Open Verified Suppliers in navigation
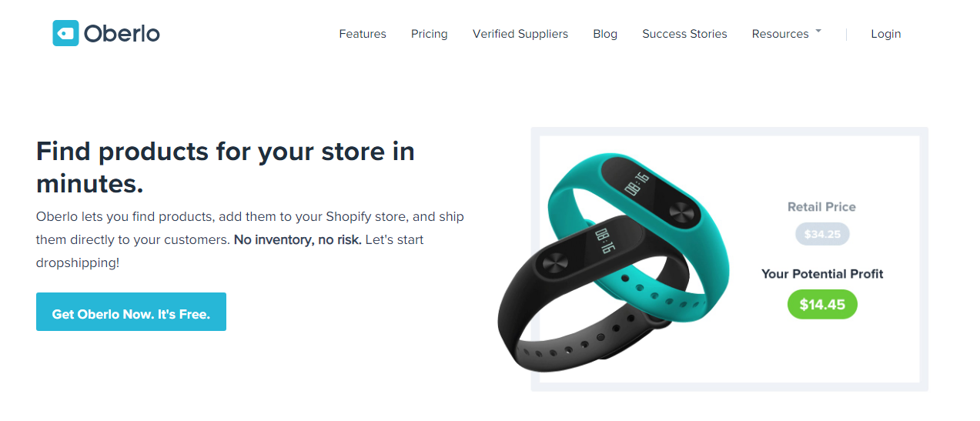This screenshot has height=421, width=980. click(520, 34)
